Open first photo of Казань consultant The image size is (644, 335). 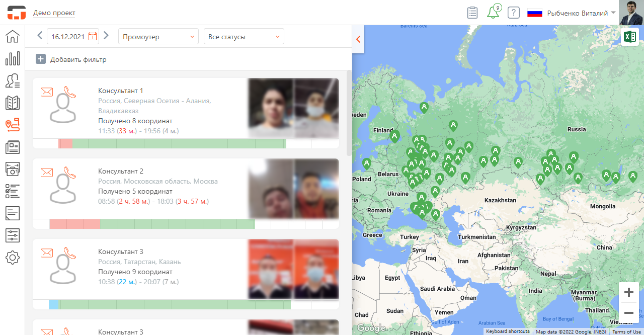pyautogui.click(x=271, y=269)
